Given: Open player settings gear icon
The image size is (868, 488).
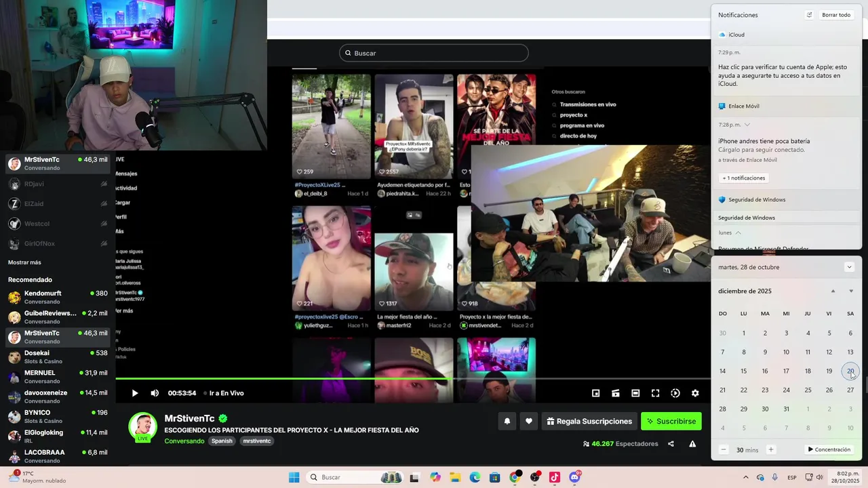Looking at the screenshot, I should (x=695, y=393).
